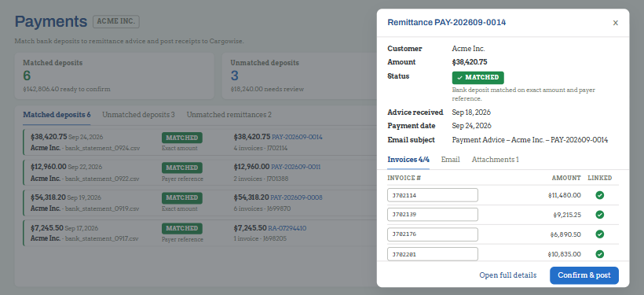Click bank_statement_0917.csv file name
Image resolution: width=644 pixels, height=295 pixels.
[x=102, y=238]
